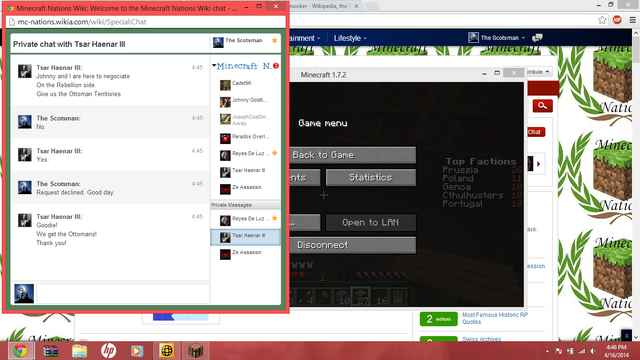Expand the Entertainment menu in the Wikia nav
Viewport: 640px width, 360px height.
point(305,38)
